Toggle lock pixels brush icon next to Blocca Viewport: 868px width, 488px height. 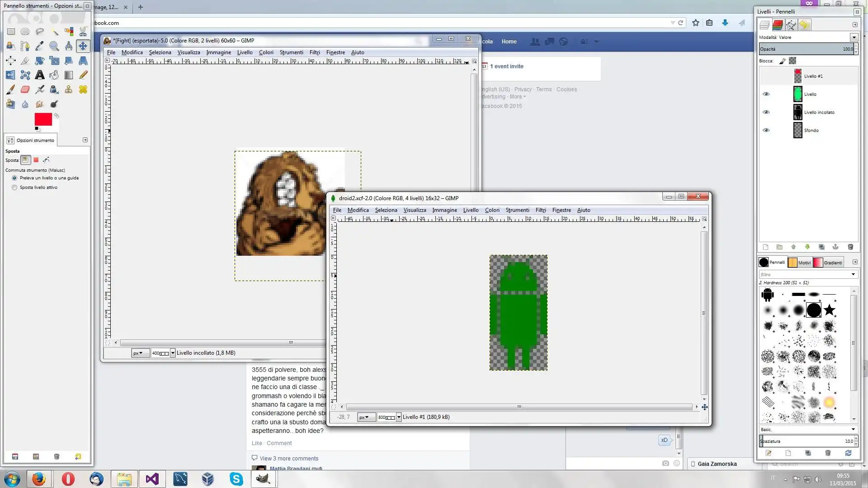783,61
